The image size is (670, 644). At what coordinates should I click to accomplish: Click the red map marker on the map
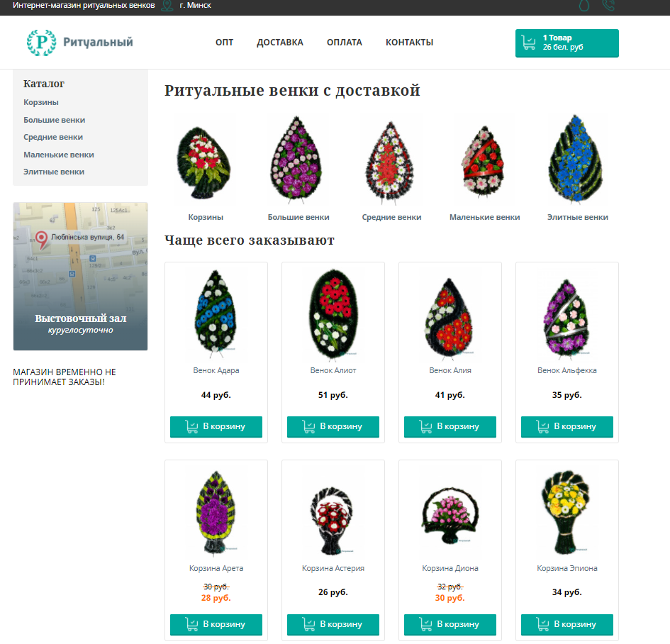point(41,240)
